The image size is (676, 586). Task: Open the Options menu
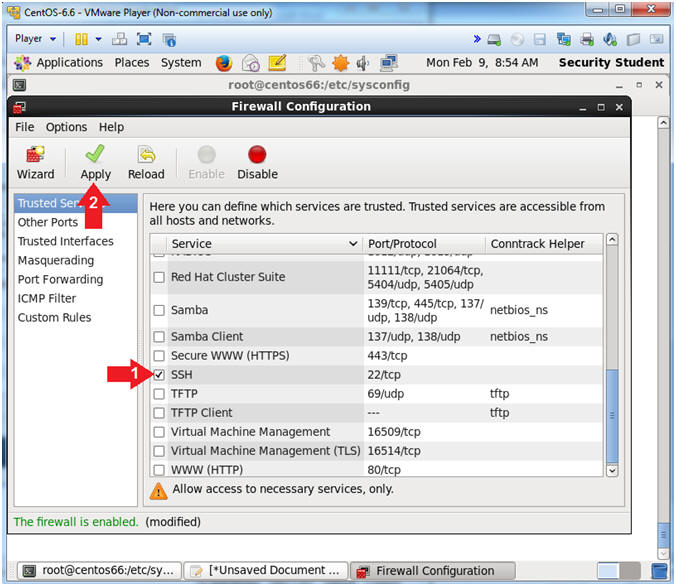[66, 127]
